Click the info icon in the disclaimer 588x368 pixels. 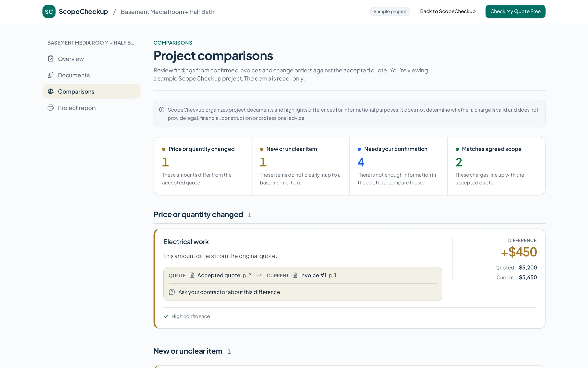click(162, 110)
